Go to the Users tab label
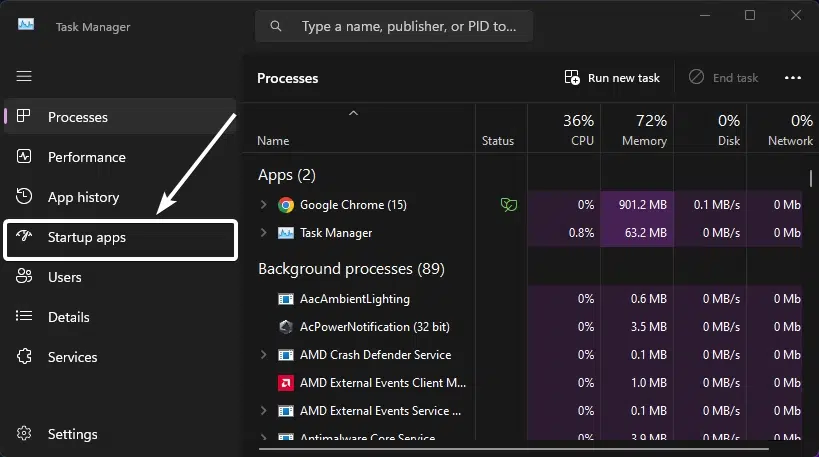Viewport: 819px width, 457px height. click(65, 277)
